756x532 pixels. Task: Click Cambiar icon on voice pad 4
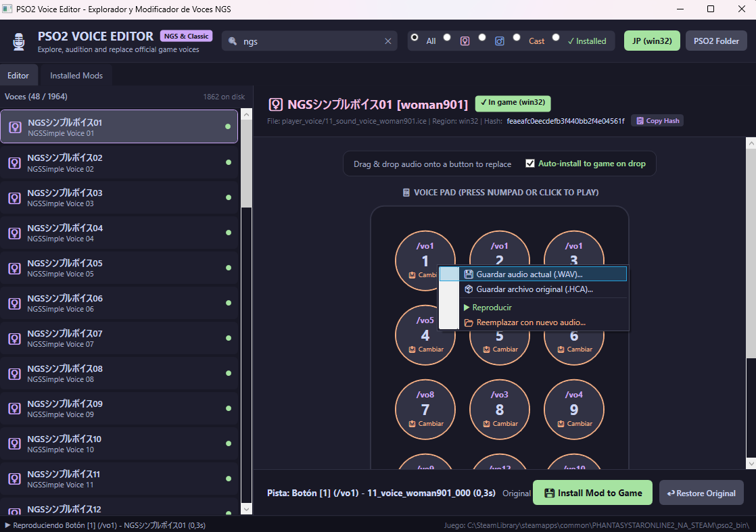pos(412,349)
